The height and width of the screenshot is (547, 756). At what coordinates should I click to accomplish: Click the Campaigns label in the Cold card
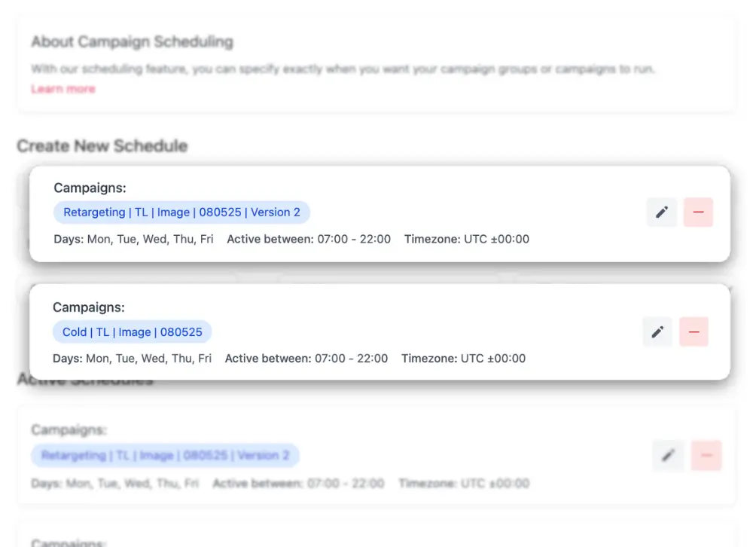pyautogui.click(x=89, y=307)
